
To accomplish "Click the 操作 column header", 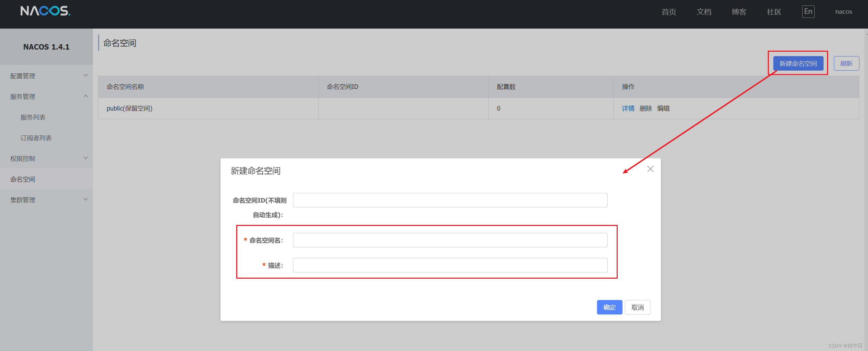I will click(736, 87).
